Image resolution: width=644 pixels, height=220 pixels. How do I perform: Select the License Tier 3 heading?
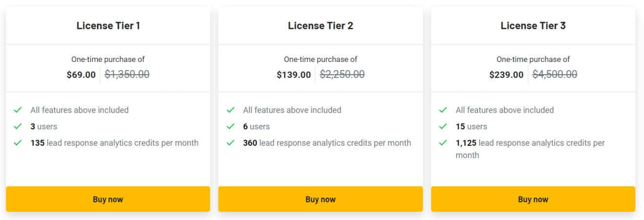click(x=533, y=26)
